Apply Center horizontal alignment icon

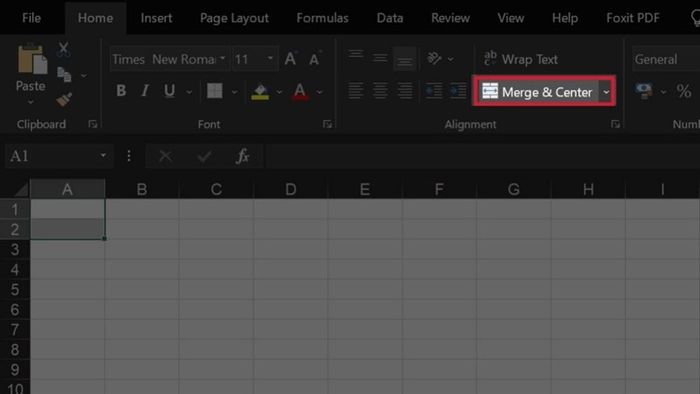[x=380, y=91]
